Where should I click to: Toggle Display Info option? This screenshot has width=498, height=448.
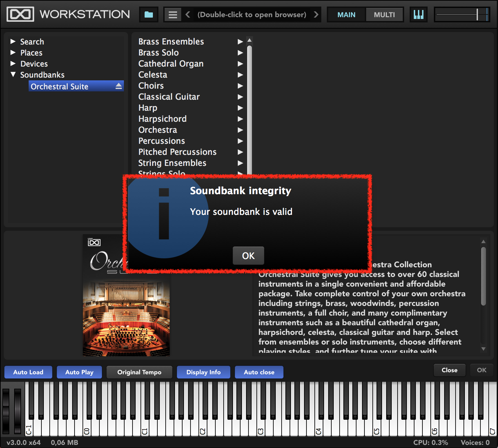point(204,372)
